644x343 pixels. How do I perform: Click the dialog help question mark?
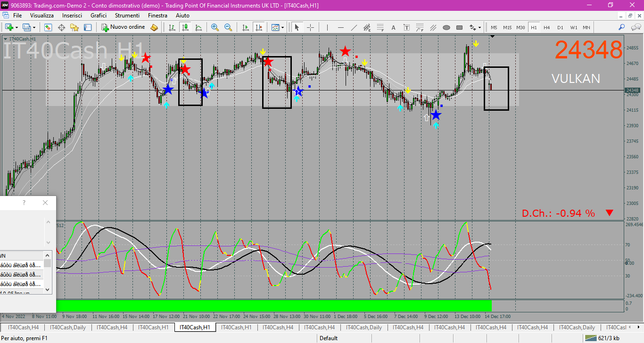click(24, 203)
